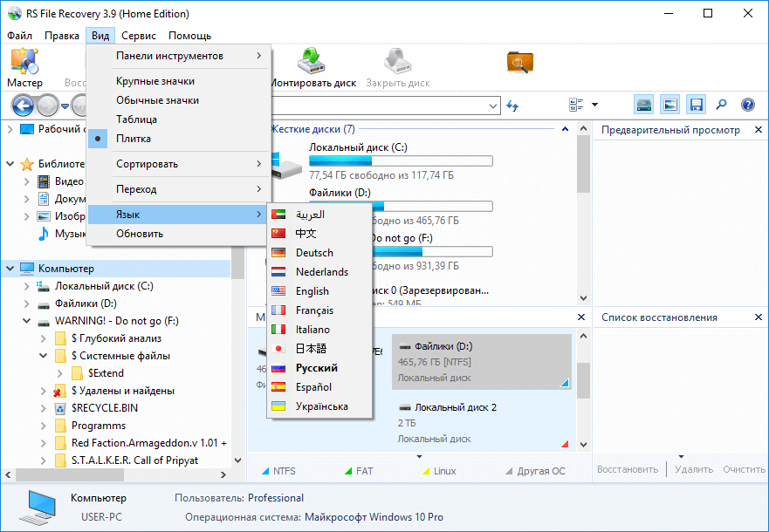Click the magnifier search icon
Viewport: 769px width, 532px height.
click(721, 105)
